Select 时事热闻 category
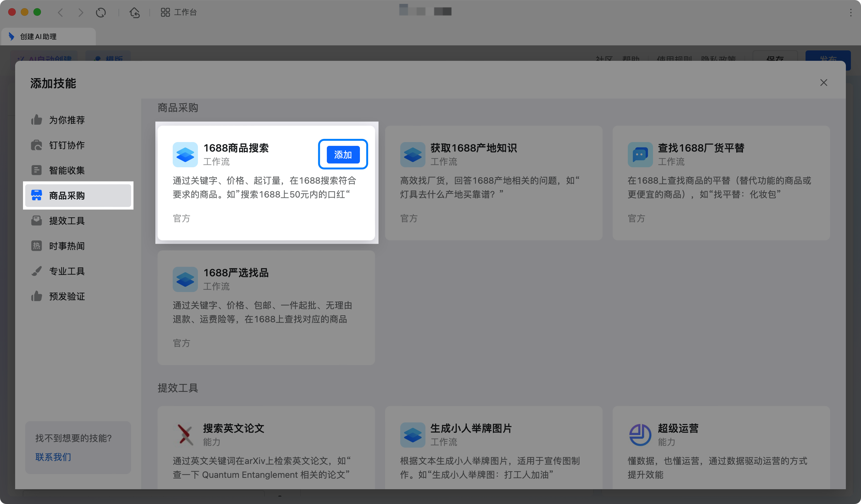Viewport: 861px width, 504px height. tap(78, 246)
